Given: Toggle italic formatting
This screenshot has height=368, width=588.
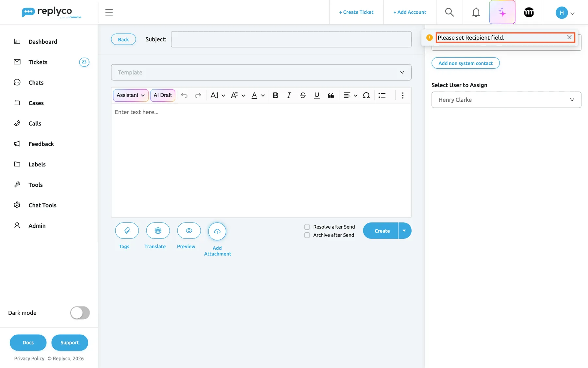Looking at the screenshot, I should [289, 95].
